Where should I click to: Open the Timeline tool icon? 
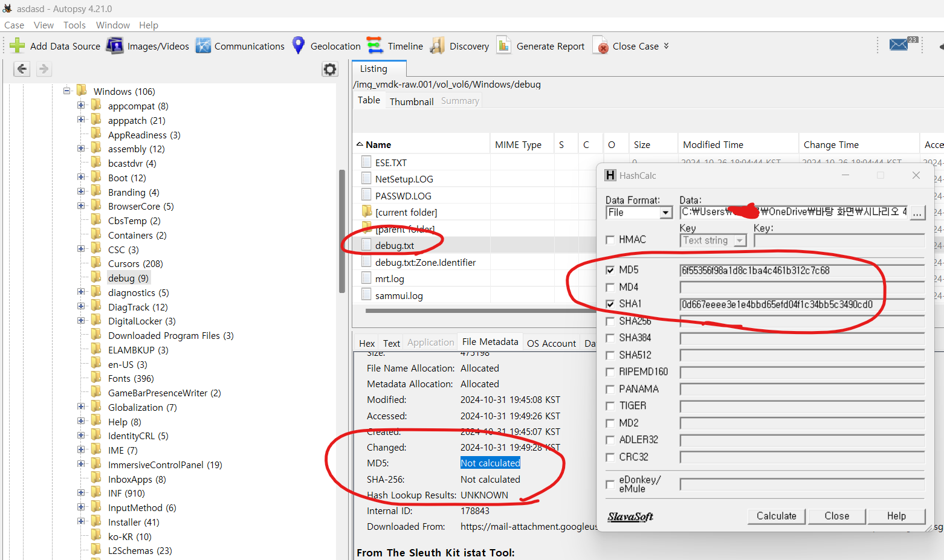(x=375, y=45)
